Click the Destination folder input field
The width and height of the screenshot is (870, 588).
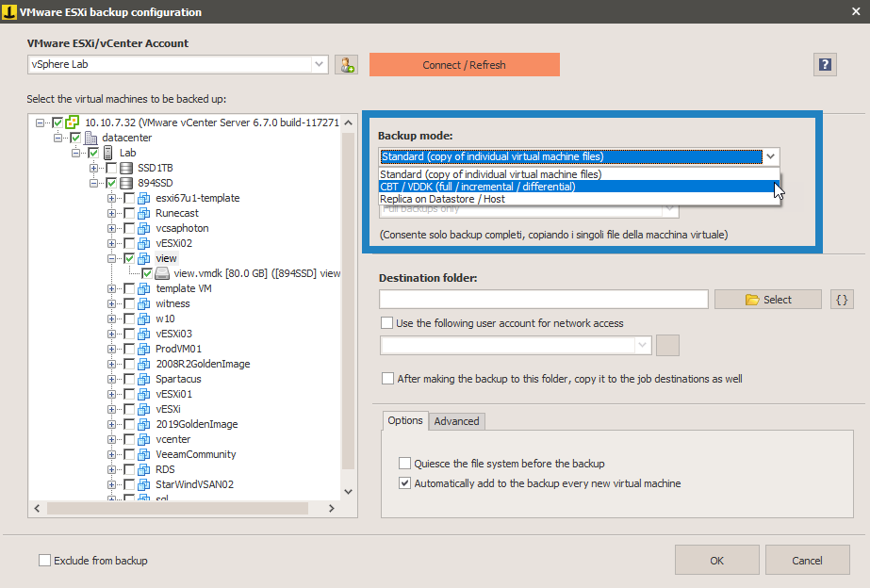544,300
